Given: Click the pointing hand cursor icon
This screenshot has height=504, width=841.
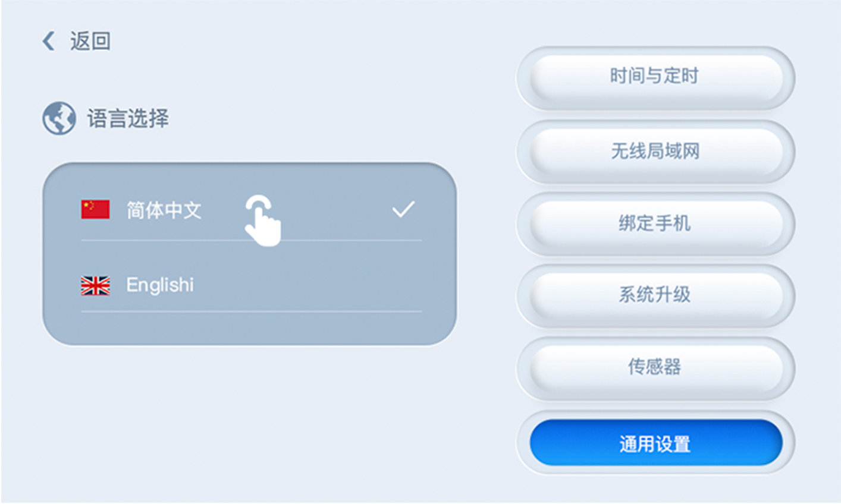Looking at the screenshot, I should pyautogui.click(x=262, y=220).
